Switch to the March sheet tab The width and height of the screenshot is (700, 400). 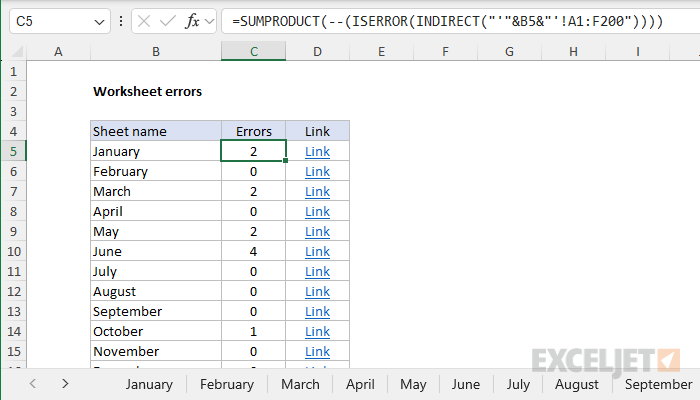300,384
